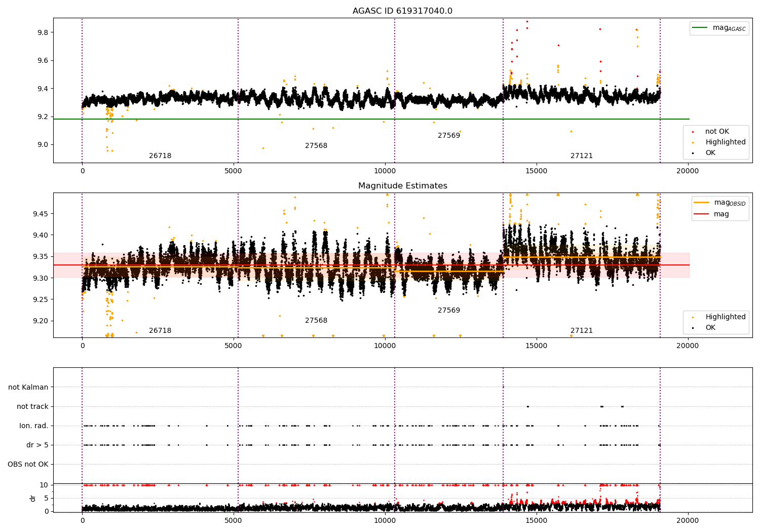Click obsid label '27121' in the middle plot
The width and height of the screenshot is (760, 532).
(x=582, y=331)
